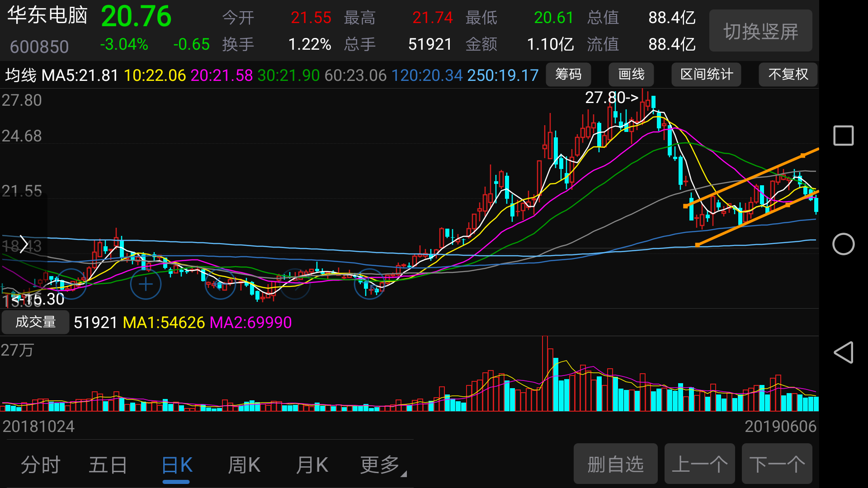Tap the end date 20190606

[x=780, y=427]
